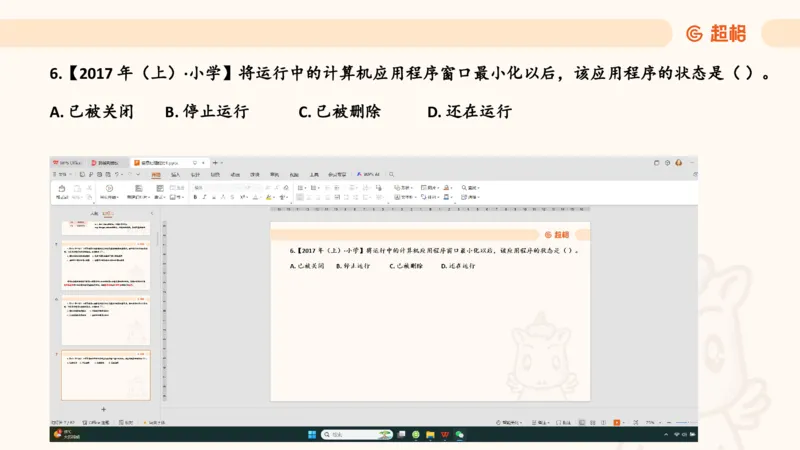Viewport: 800px width, 450px height.
Task: Open WPS Office from taskbar
Action: click(x=445, y=435)
